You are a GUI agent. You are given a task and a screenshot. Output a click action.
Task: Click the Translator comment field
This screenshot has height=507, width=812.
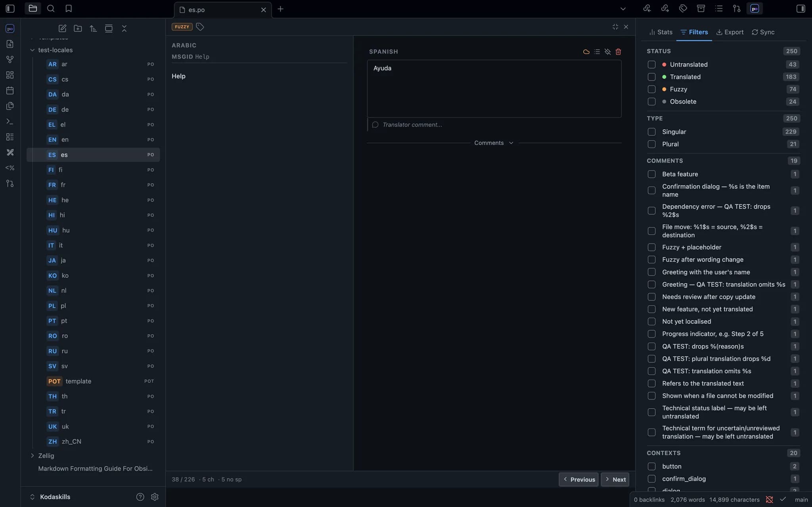point(494,125)
